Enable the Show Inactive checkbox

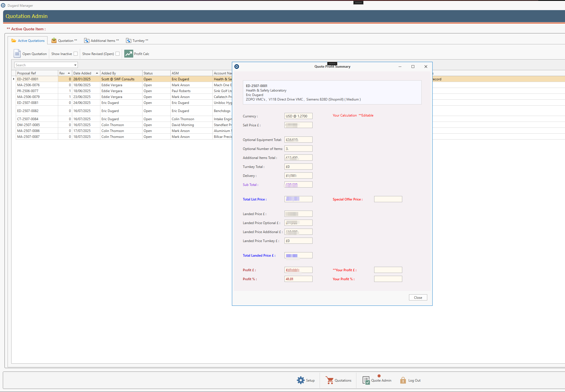click(76, 54)
